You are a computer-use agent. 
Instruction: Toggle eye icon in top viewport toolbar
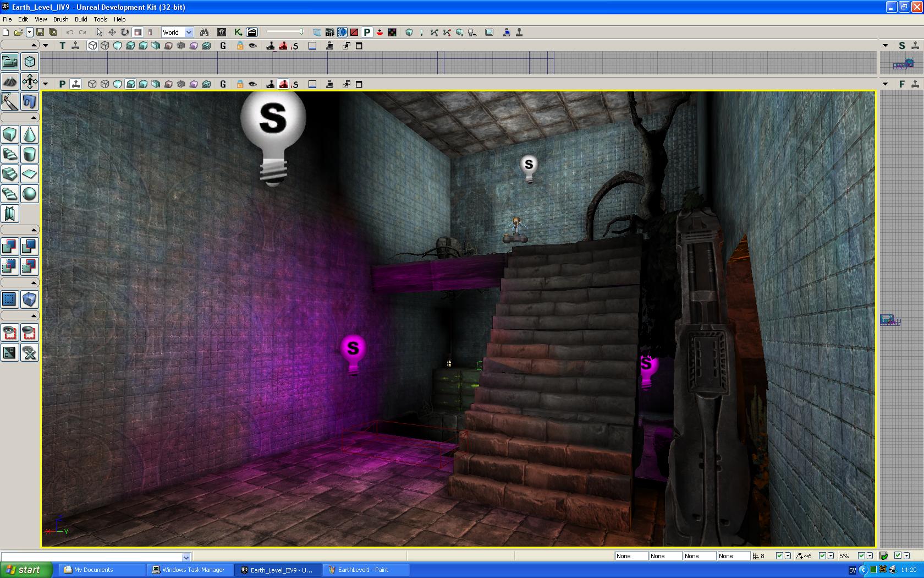(x=253, y=46)
